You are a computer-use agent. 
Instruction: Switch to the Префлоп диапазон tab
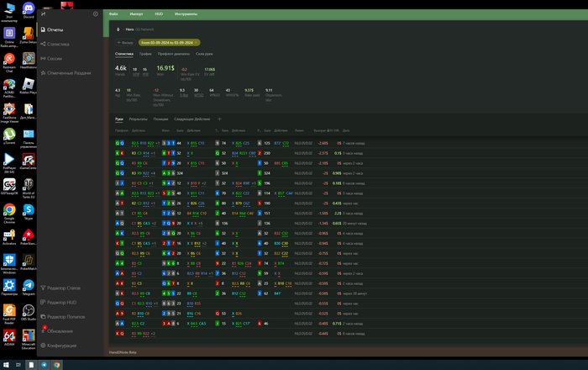click(x=174, y=54)
